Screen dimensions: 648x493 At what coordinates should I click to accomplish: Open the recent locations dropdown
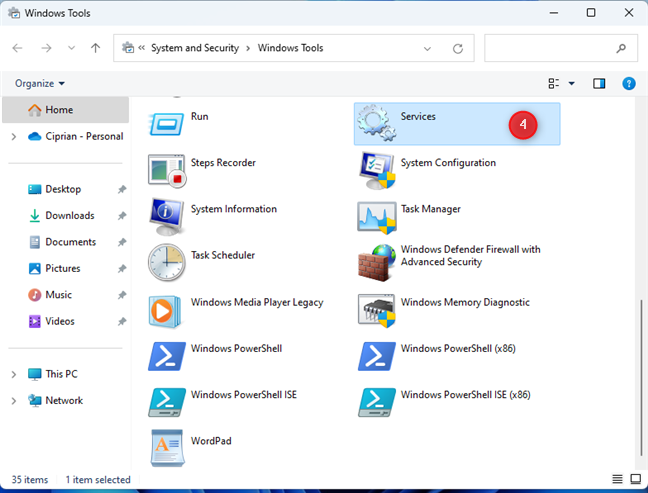pyautogui.click(x=71, y=48)
